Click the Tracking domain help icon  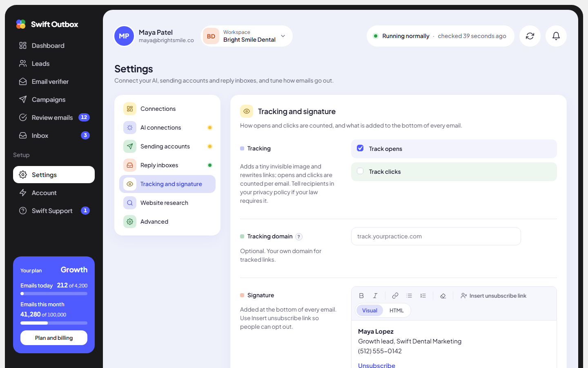[299, 237]
